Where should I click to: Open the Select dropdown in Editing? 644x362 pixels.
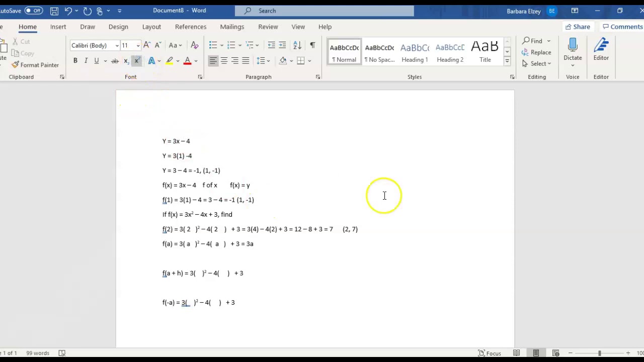pos(537,63)
